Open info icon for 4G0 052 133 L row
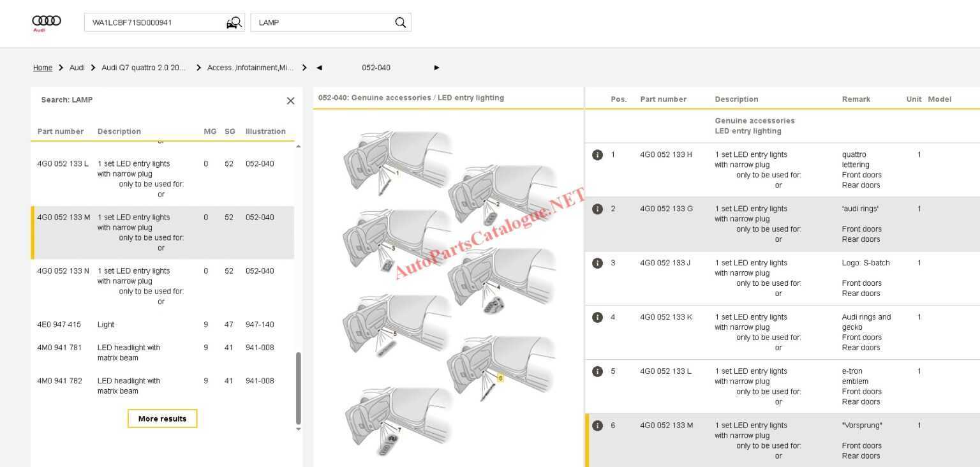Viewport: 980px width, 467px height. point(597,372)
